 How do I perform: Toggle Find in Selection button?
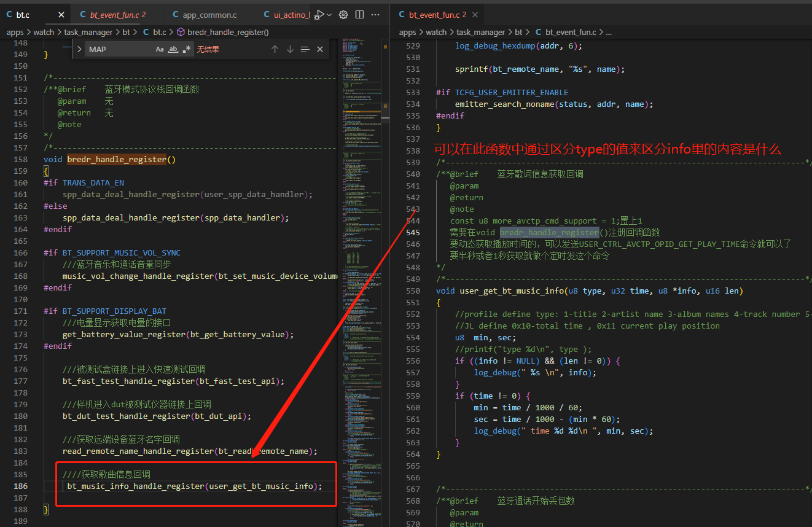305,49
